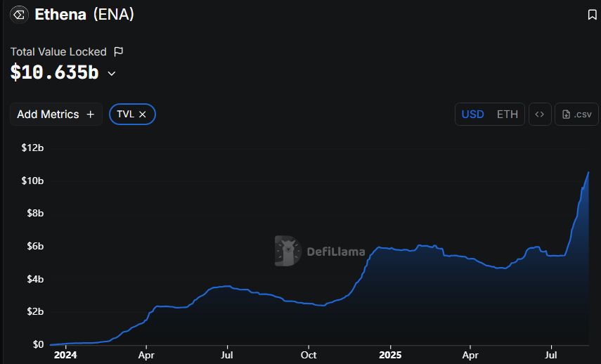Click the chart line's latest peak point
This screenshot has height=364, width=601.
click(588, 172)
